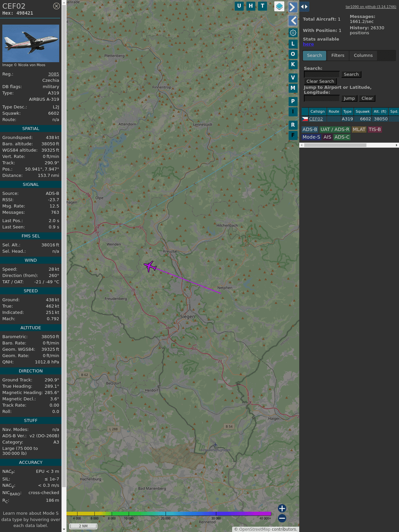Click the left chevron collapse sidebar button

coord(293,21)
